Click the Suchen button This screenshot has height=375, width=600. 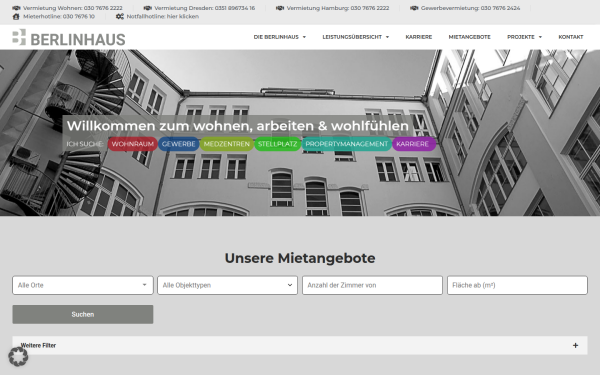click(x=83, y=314)
